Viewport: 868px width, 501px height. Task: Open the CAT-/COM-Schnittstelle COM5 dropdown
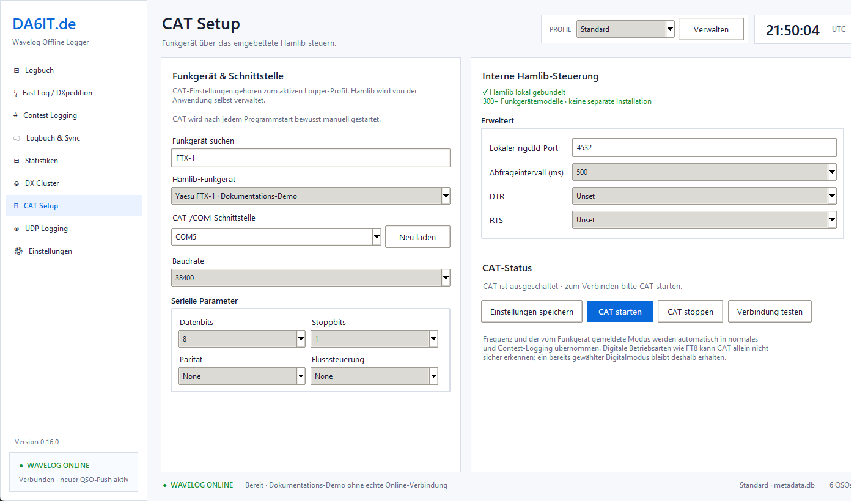276,236
